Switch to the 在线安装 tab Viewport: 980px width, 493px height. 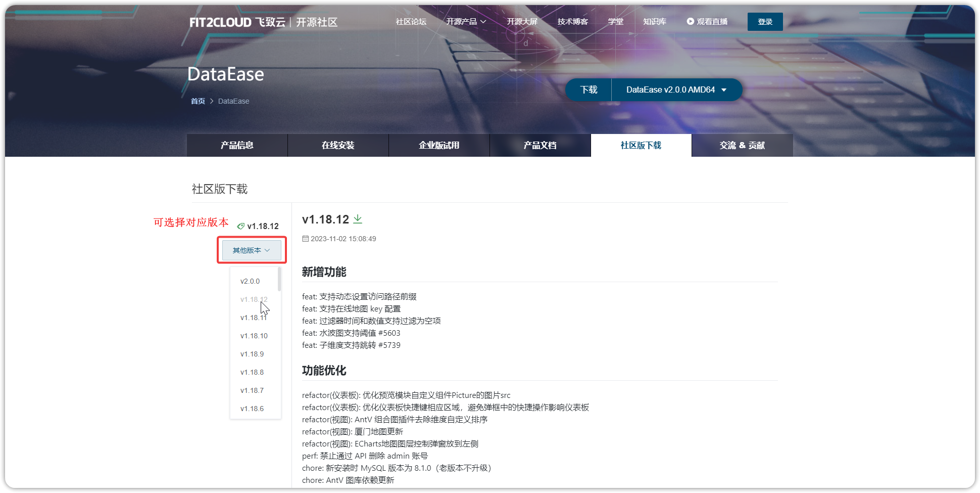tap(338, 145)
